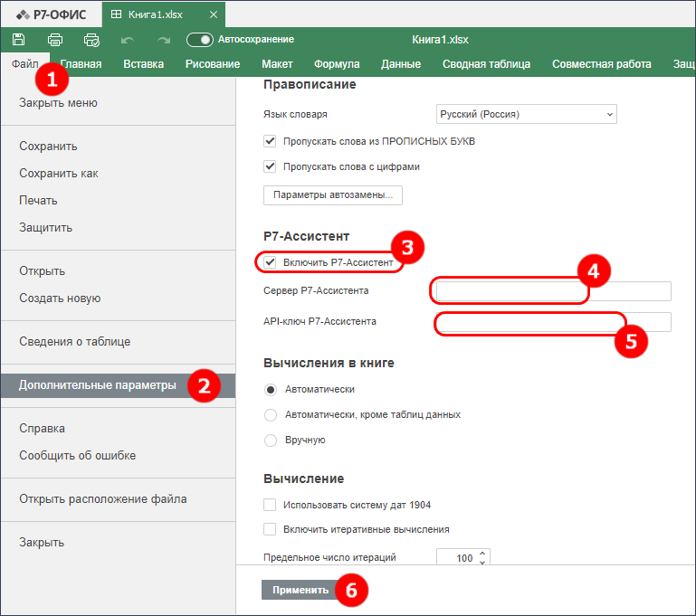Click the Save floppy disk icon
696x616 pixels.
pyautogui.click(x=19, y=40)
